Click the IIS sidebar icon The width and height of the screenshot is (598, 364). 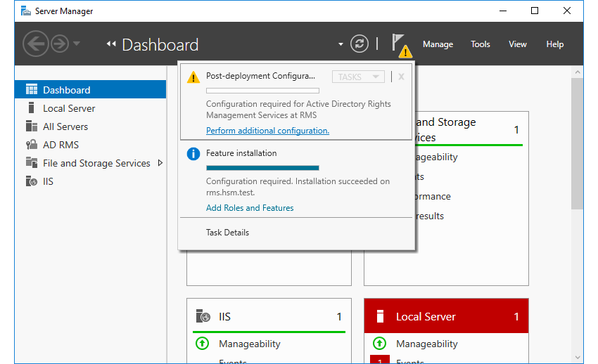[x=32, y=181]
